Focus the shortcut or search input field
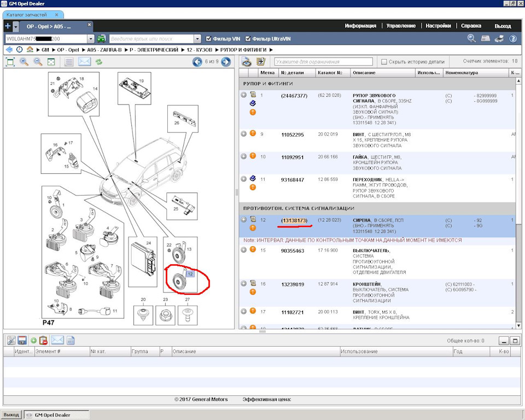Image resolution: width=525 pixels, height=420 pixels. 151,39
